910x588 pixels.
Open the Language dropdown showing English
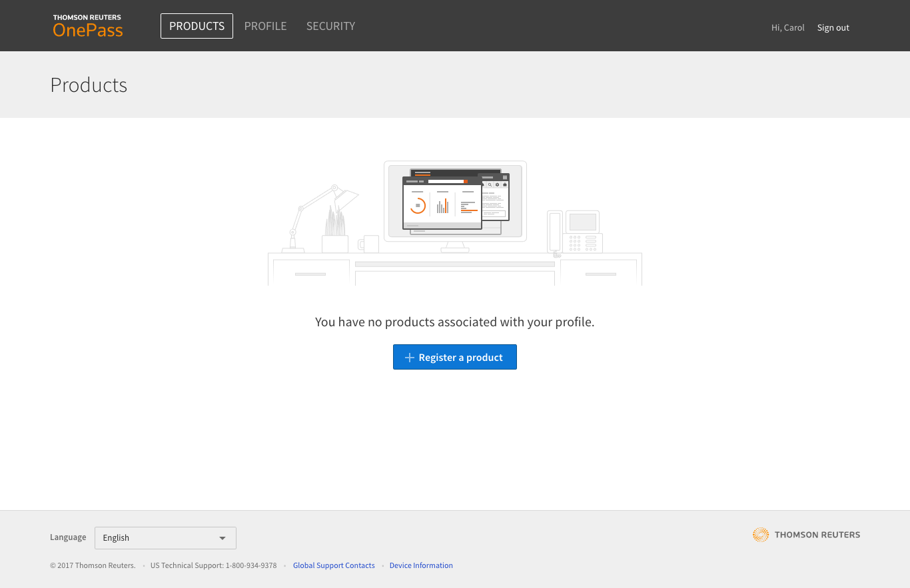click(x=165, y=538)
